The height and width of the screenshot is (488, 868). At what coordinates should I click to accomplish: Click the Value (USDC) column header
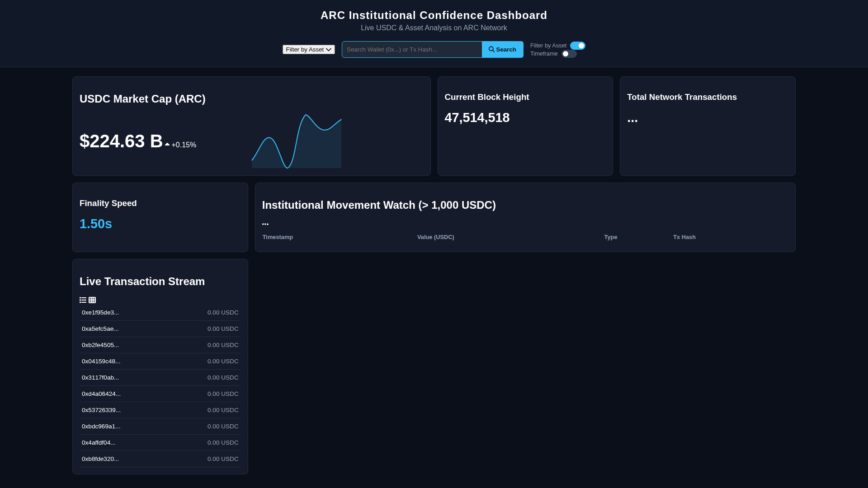coord(436,237)
